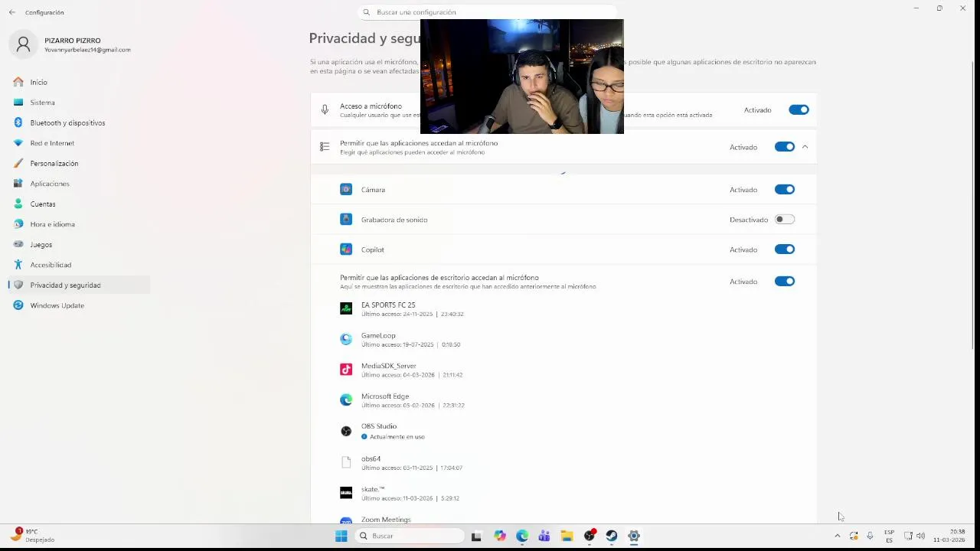The width and height of the screenshot is (980, 551).
Task: Enable microphone for Grabadora de sonido
Action: (x=784, y=220)
